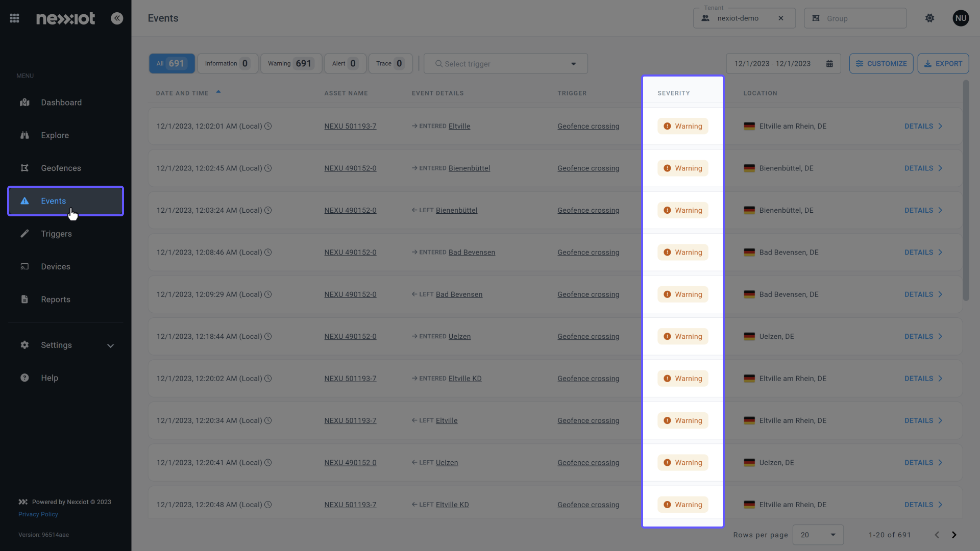Go to the next page arrow
Image resolution: width=980 pixels, height=551 pixels.
tap(954, 535)
